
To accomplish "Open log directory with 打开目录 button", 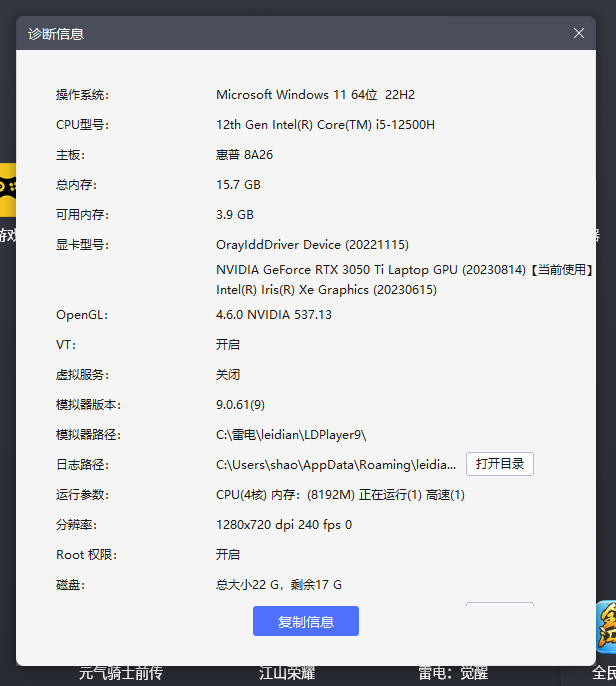I will click(500, 464).
